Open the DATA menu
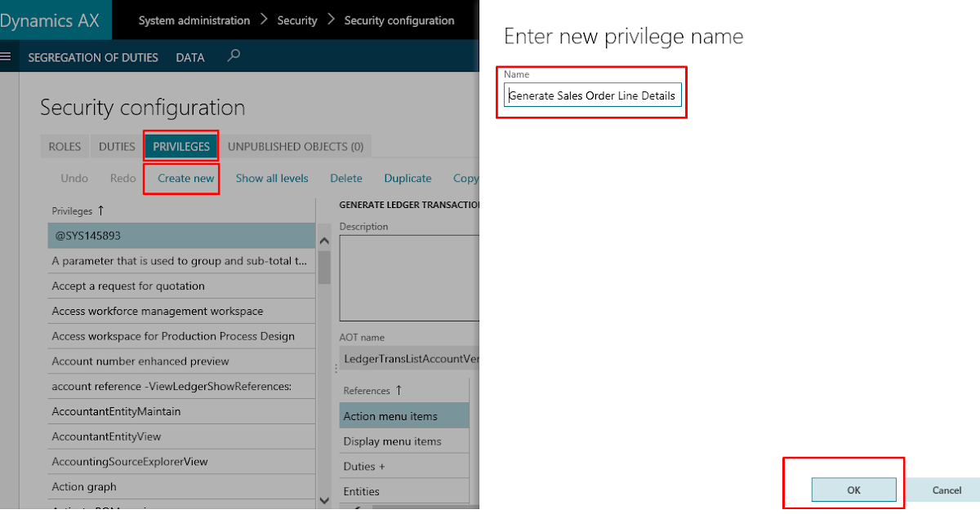Image resolution: width=980 pixels, height=514 pixels. coord(189,57)
